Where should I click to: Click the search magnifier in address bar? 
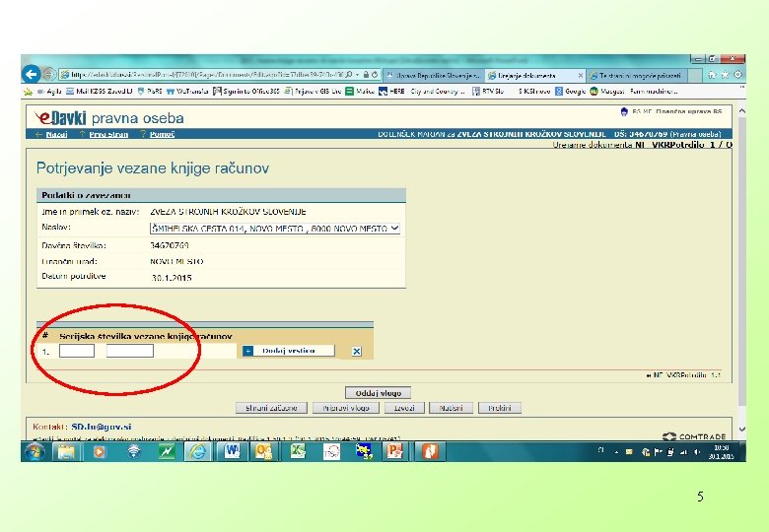pos(349,75)
